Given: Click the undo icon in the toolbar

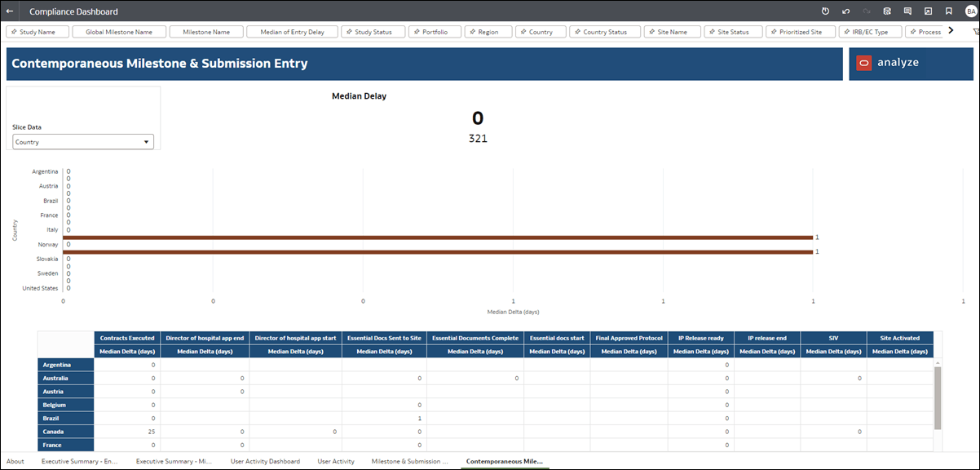Looking at the screenshot, I should coord(845,11).
